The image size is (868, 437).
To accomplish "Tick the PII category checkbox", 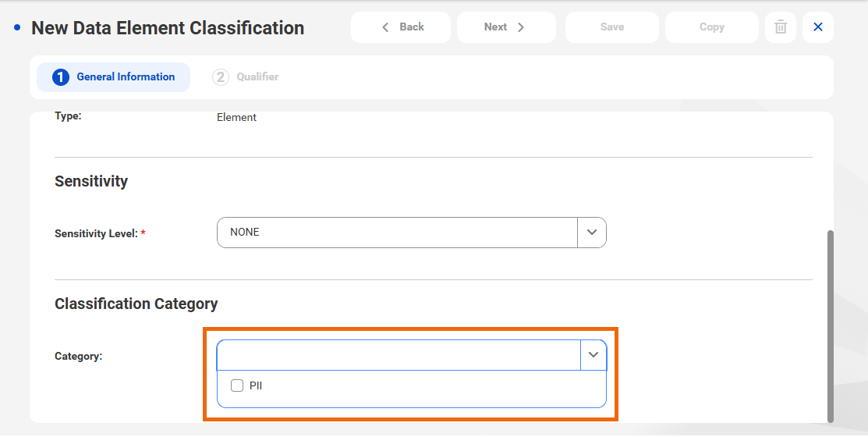I will click(x=237, y=385).
